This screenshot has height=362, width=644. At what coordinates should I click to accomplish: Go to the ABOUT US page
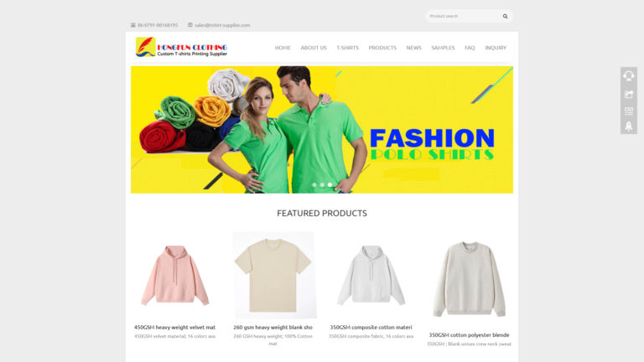click(x=314, y=48)
